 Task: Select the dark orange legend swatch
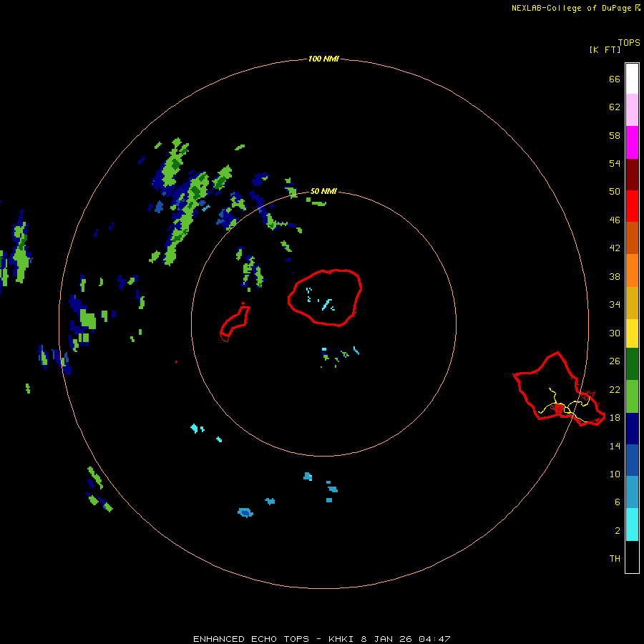tap(632, 238)
